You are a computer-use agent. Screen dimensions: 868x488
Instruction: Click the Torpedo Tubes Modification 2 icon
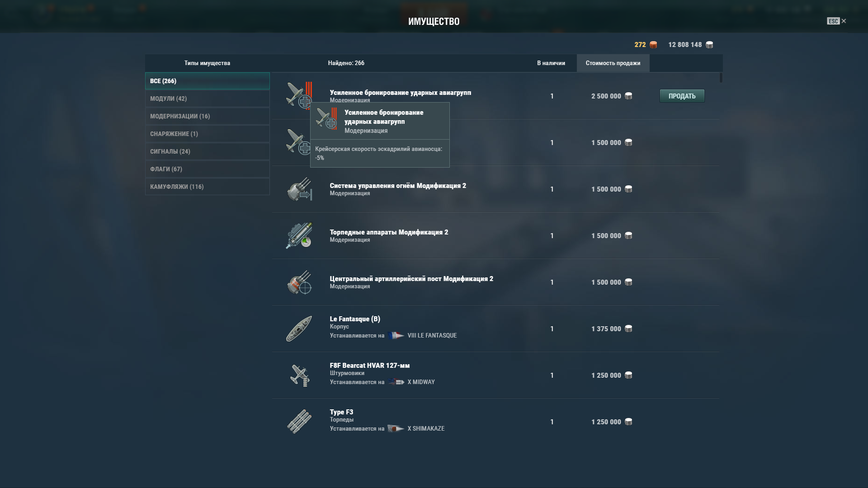tap(299, 235)
